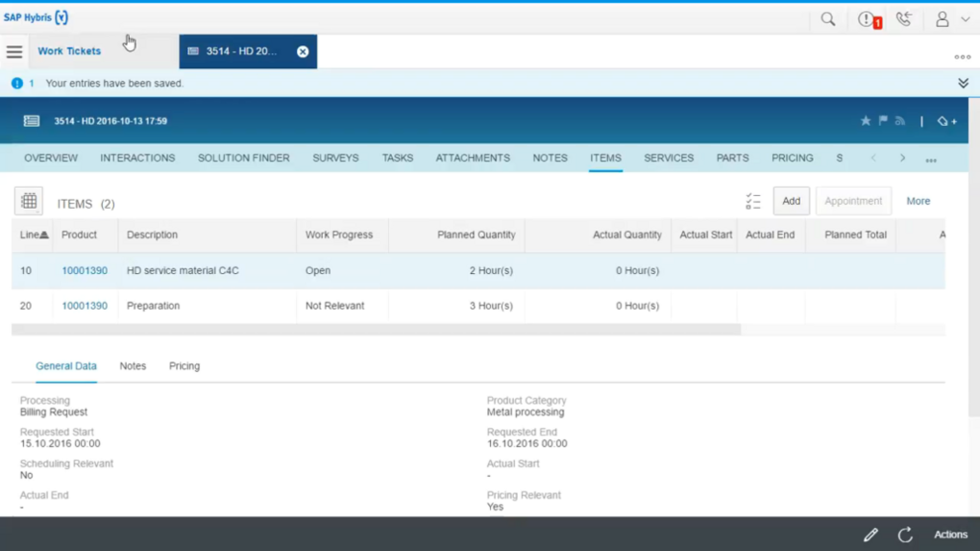Screen dimensions: 980x551
Task: Click the ticket list icon in header
Action: point(32,121)
